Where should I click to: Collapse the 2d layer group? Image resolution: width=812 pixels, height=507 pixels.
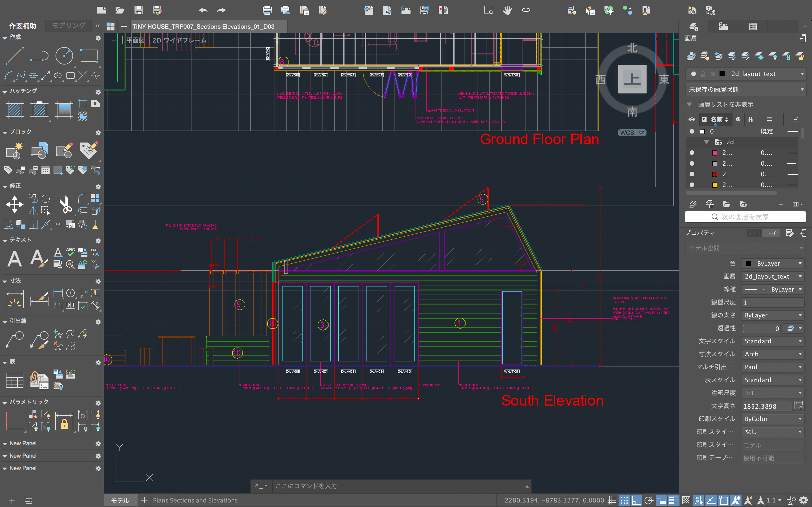click(x=706, y=142)
